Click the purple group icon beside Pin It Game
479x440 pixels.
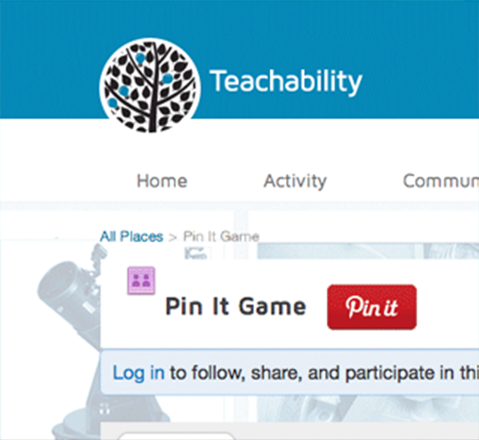[141, 281]
